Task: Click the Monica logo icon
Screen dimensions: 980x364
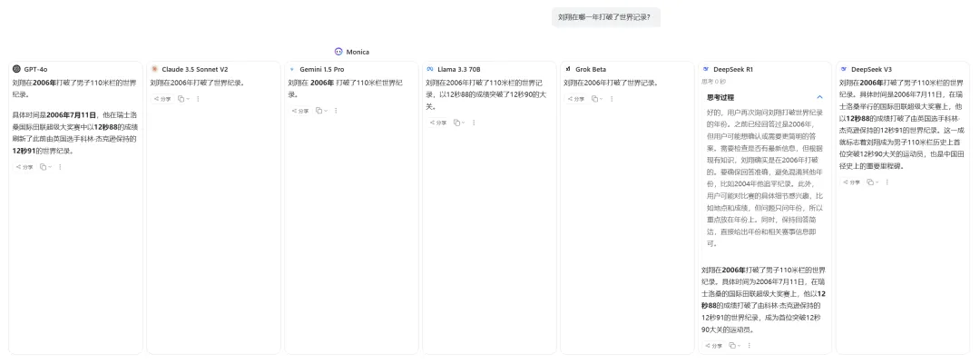Action: point(338,52)
